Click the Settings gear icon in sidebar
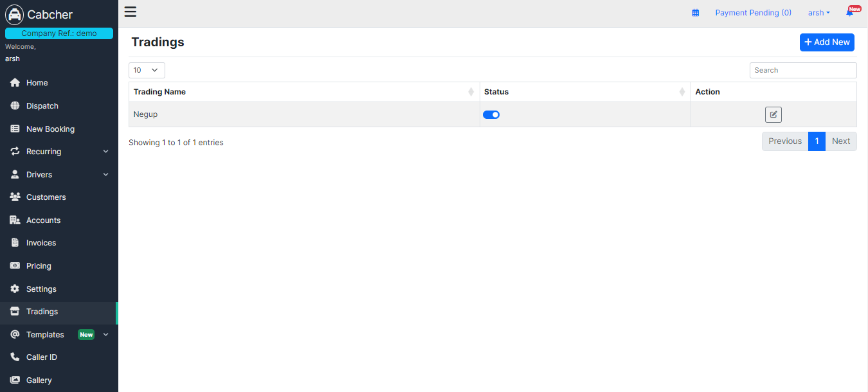This screenshot has width=868, height=392. (x=15, y=289)
